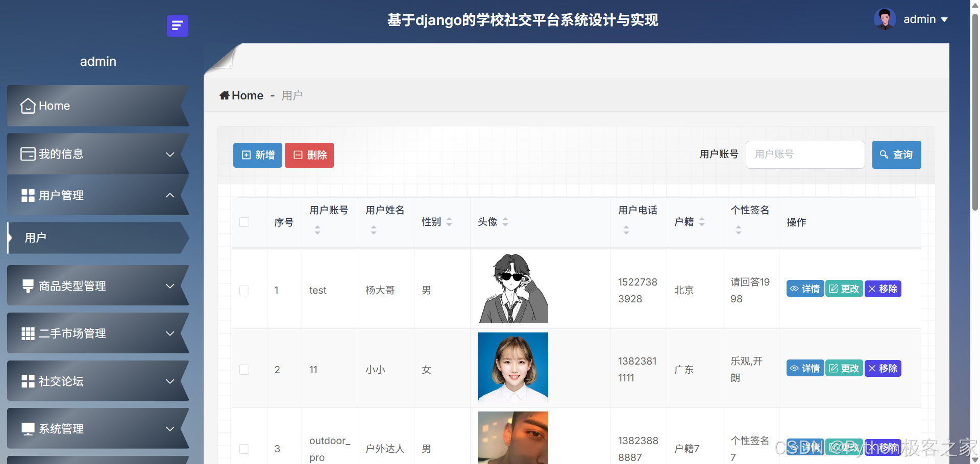Sort by 用户电话 column arrows
This screenshot has height=464, width=980.
626,230
